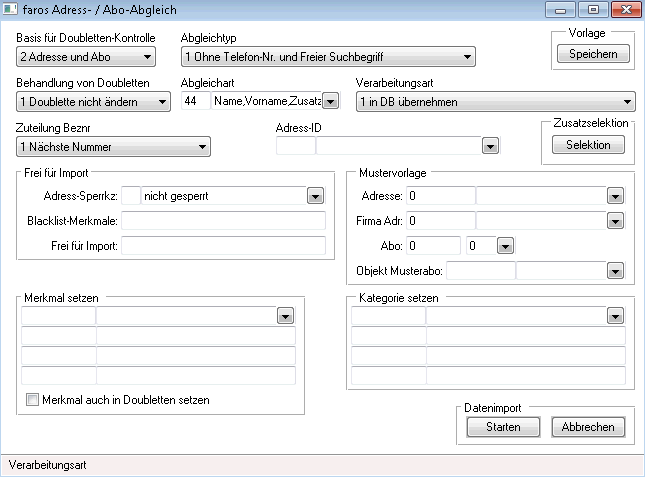
Task: Start the data import with Starten
Action: (502, 427)
